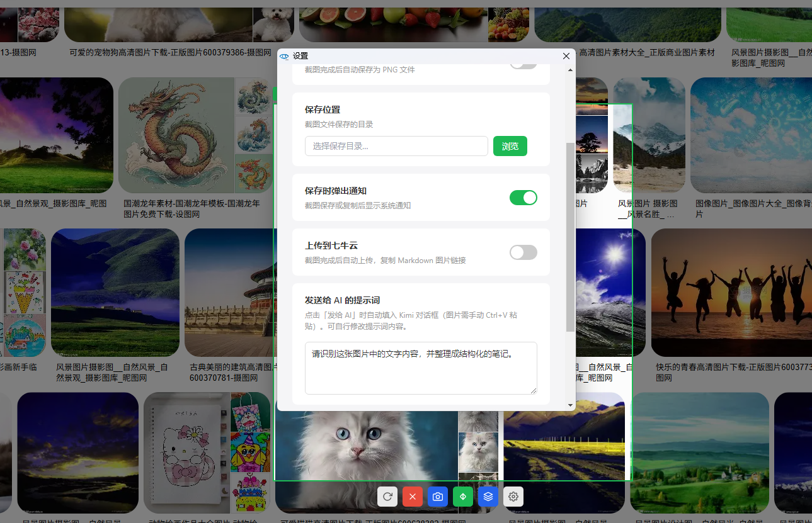
Task: Click the blue layers stack icon
Action: [488, 497]
